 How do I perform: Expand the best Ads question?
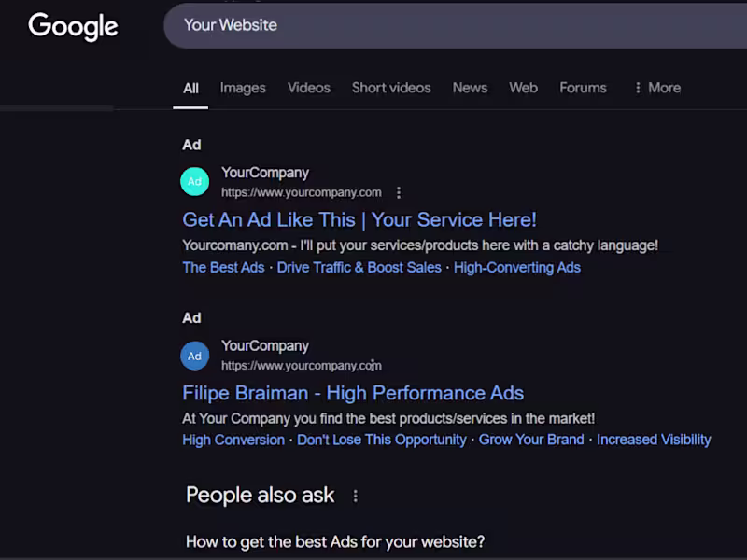[334, 541]
